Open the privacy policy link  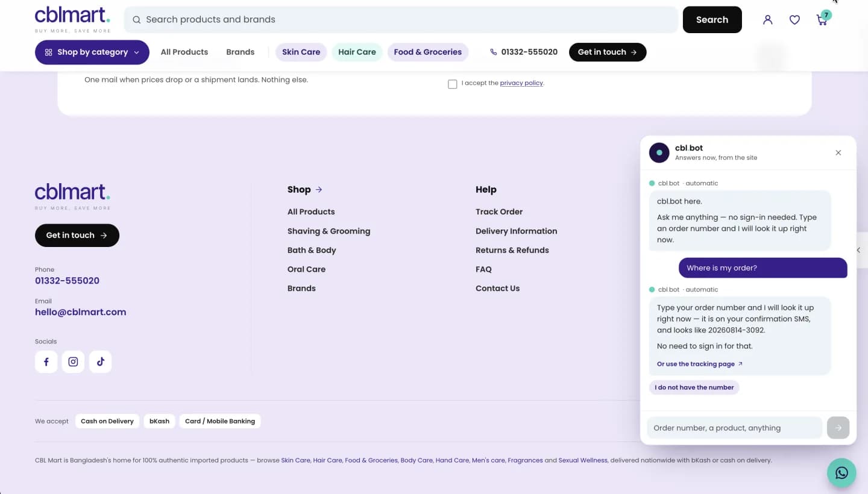click(521, 83)
